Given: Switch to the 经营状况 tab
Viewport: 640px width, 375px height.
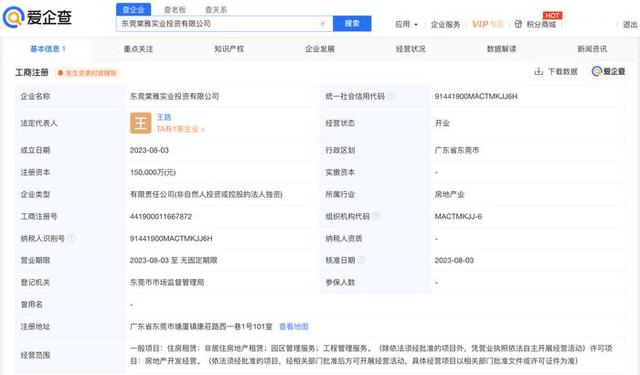Looking at the screenshot, I should pyautogui.click(x=411, y=49).
